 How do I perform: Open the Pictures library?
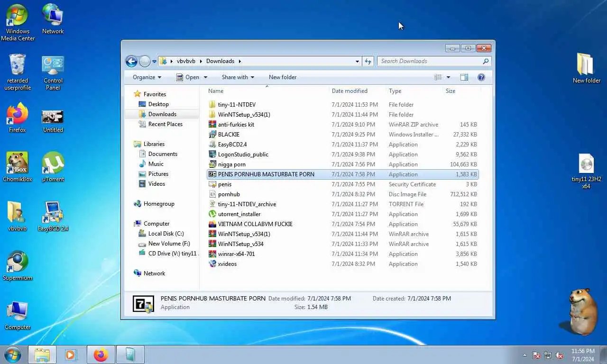158,174
